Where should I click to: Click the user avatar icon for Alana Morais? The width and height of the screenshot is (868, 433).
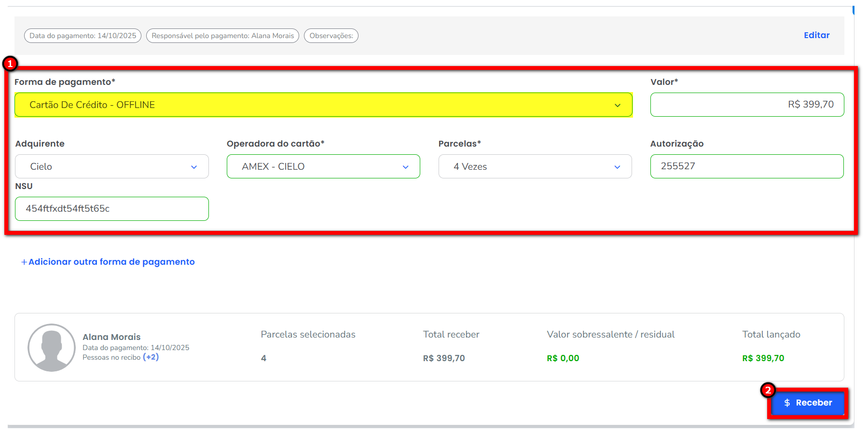[52, 348]
